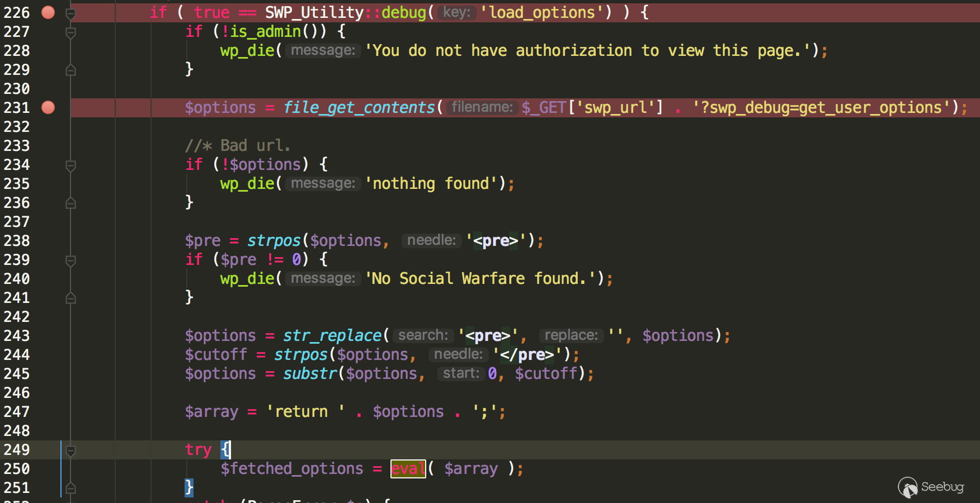Remove the breakpoint on line 231
The image size is (980, 503).
click(x=49, y=107)
